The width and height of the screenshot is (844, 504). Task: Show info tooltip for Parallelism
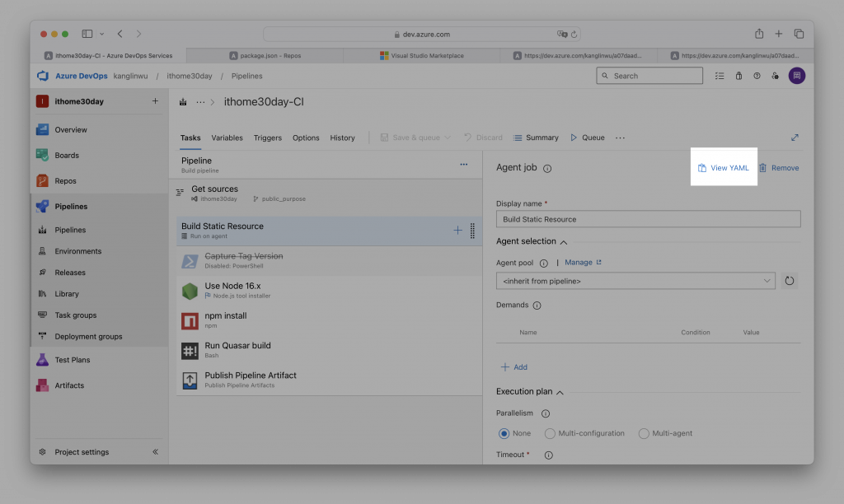tap(546, 413)
